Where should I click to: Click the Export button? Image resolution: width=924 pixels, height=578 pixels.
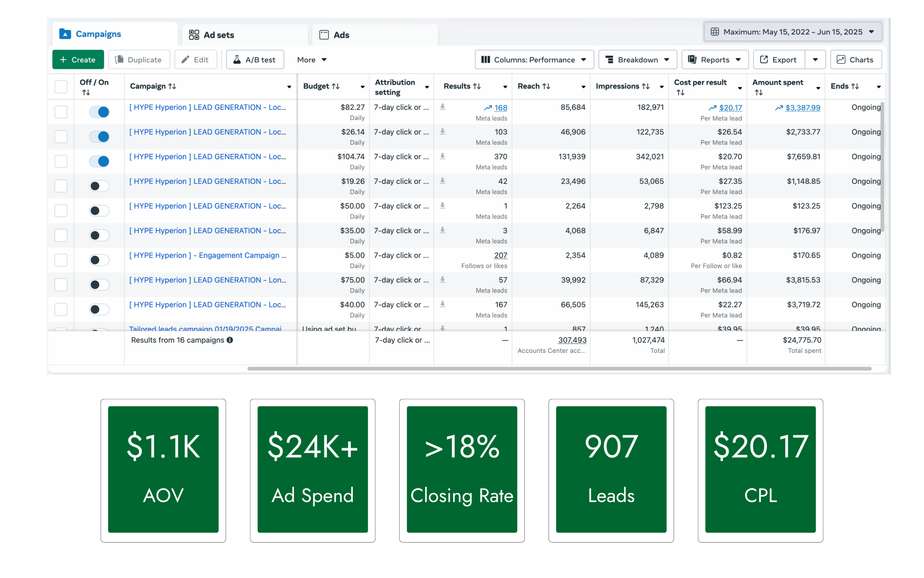(x=779, y=60)
